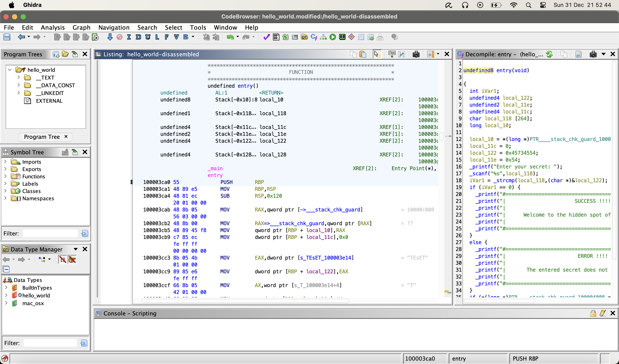
Task: Click the undo arrow in the toolbar
Action: [230, 37]
